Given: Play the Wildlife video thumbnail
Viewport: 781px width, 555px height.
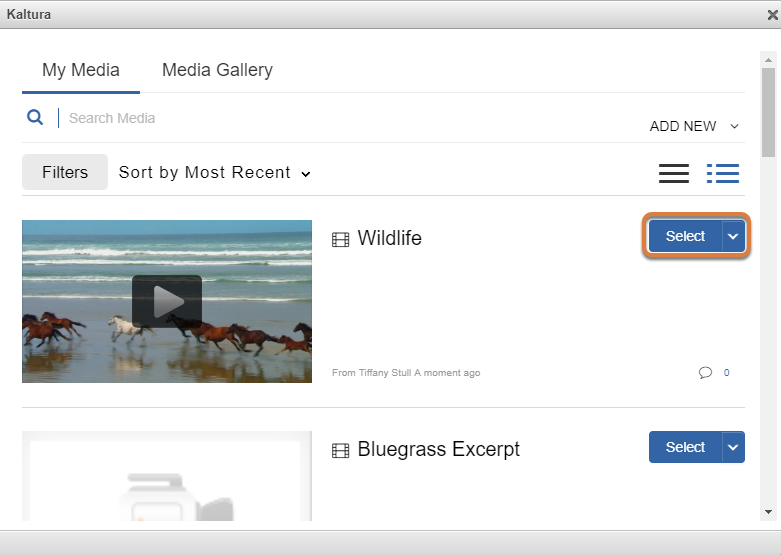Looking at the screenshot, I should [167, 301].
